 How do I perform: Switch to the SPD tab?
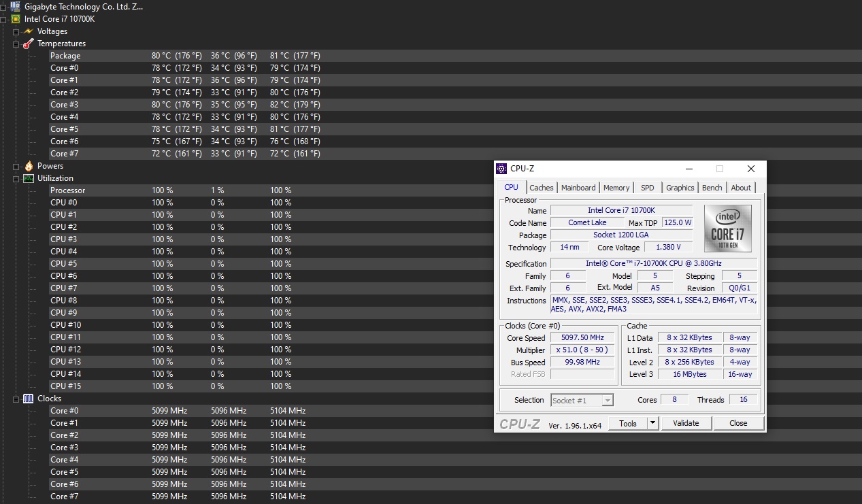[x=648, y=188]
